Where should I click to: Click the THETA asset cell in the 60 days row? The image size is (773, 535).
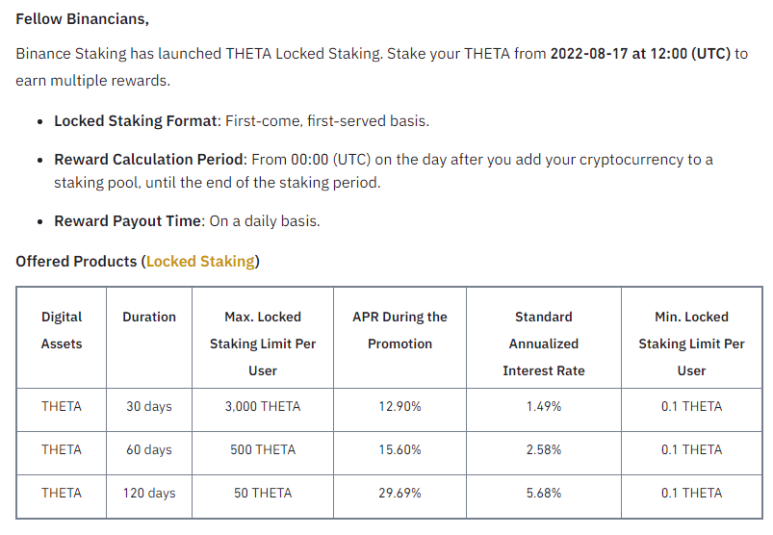click(x=62, y=450)
